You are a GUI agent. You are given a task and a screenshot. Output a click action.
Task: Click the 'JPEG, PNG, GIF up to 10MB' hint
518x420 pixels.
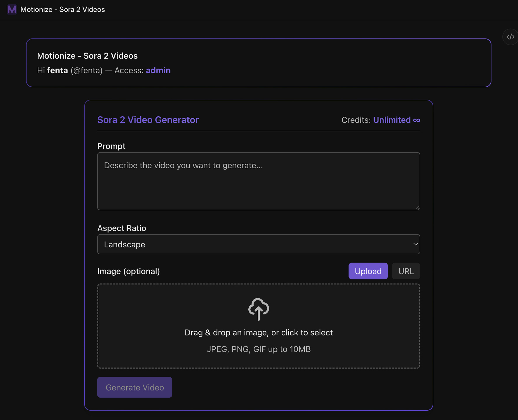tap(259, 349)
